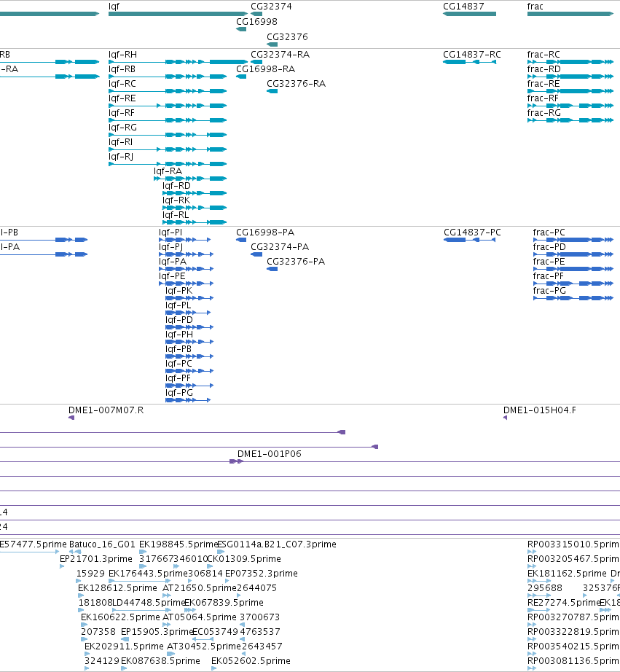Open transcript lqf-RC details
Viewport: 620px width, 672px height.
122,84
